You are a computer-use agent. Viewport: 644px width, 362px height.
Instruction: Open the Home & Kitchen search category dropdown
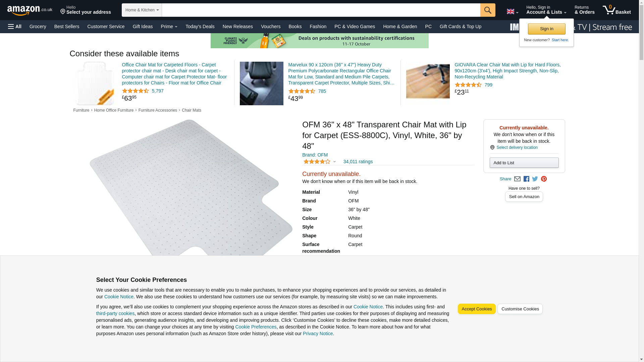(142, 10)
